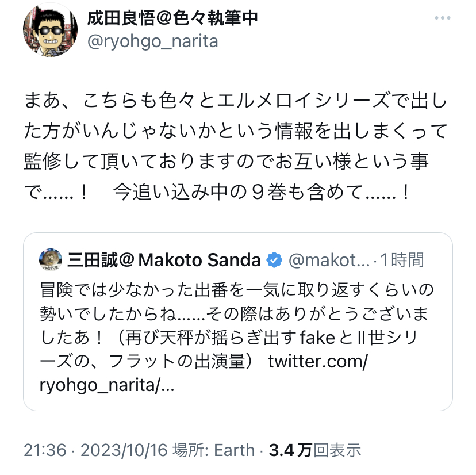Click Makoto Sanda's small avatar in quoted tweet
Screen dimensions: 476x475
tap(51, 259)
